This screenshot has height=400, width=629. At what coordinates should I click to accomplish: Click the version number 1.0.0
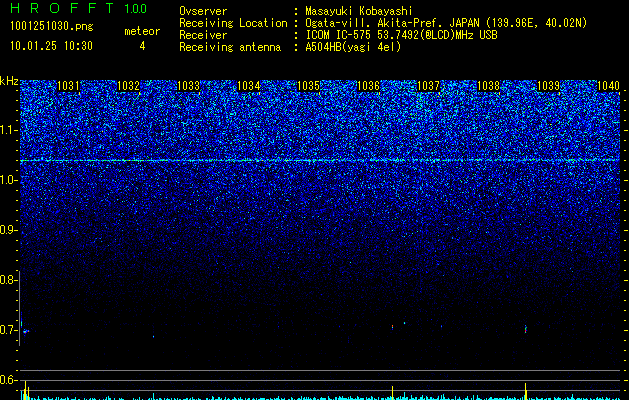coord(135,9)
